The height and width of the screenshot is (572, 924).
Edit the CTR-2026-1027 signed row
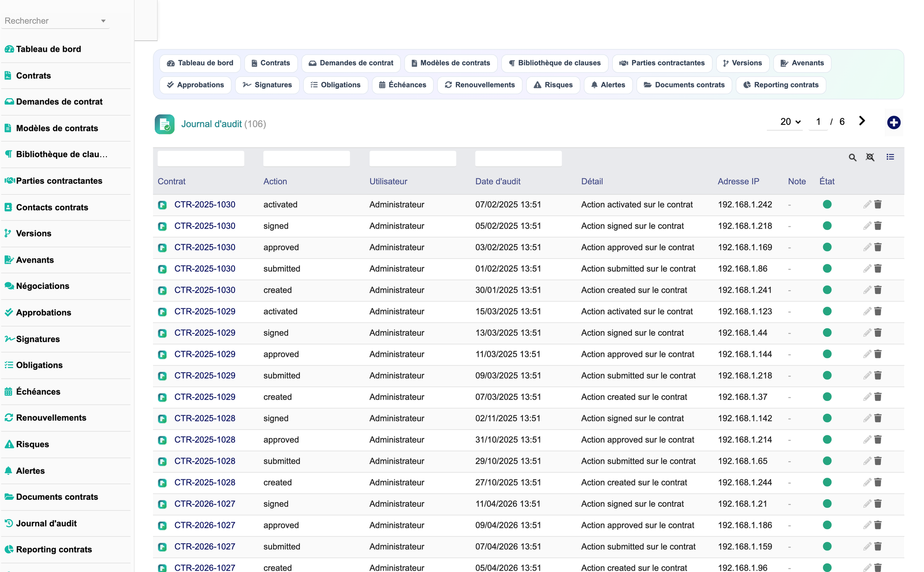pos(867,504)
